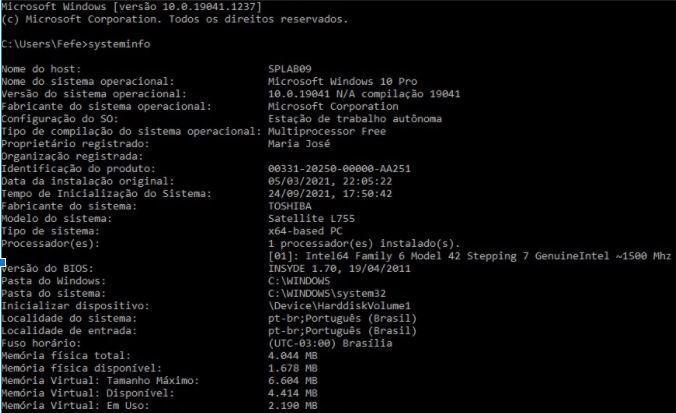Click \Device\HarddiskVolume1 boot device text
The image size is (676, 413).
tap(339, 306)
